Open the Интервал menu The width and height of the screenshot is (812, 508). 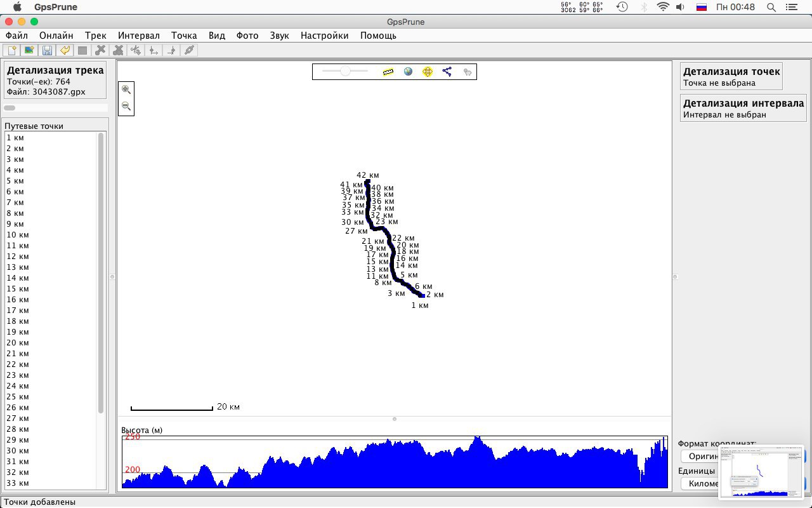pos(139,36)
